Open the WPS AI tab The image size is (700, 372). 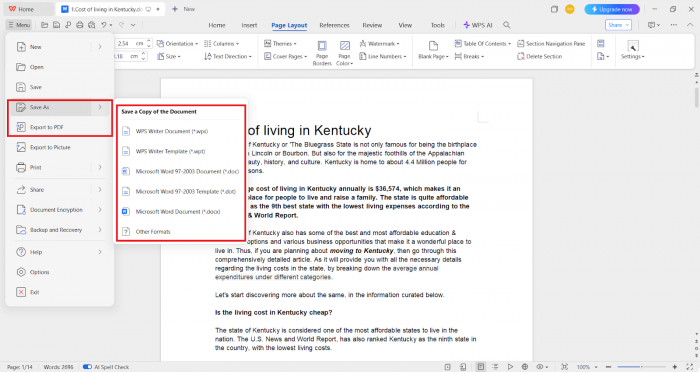pyautogui.click(x=478, y=25)
